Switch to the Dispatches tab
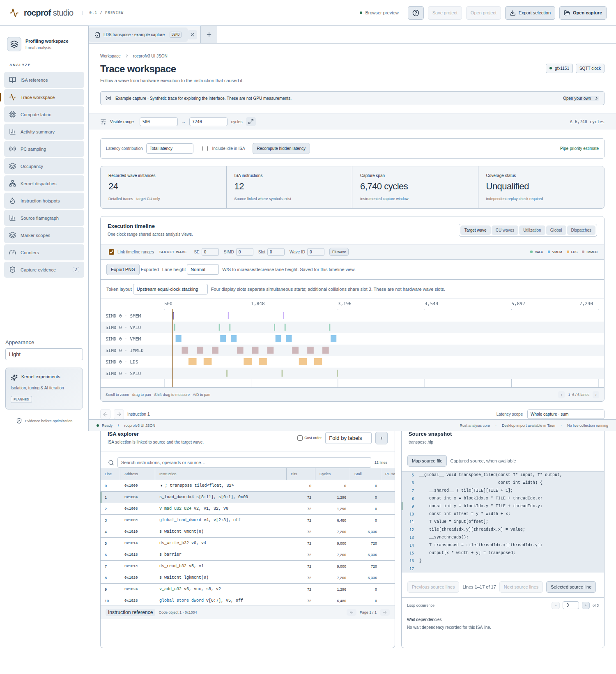The height and width of the screenshot is (674, 616). coord(581,230)
